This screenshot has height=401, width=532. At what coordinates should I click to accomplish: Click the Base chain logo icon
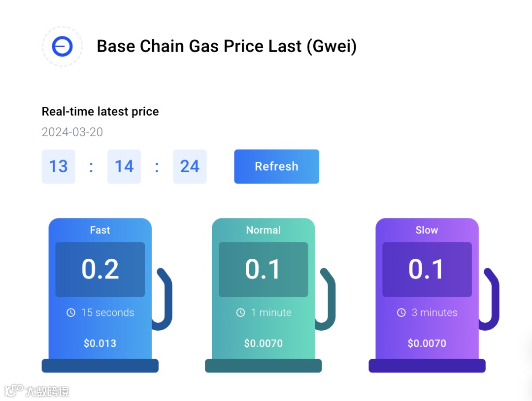[63, 47]
